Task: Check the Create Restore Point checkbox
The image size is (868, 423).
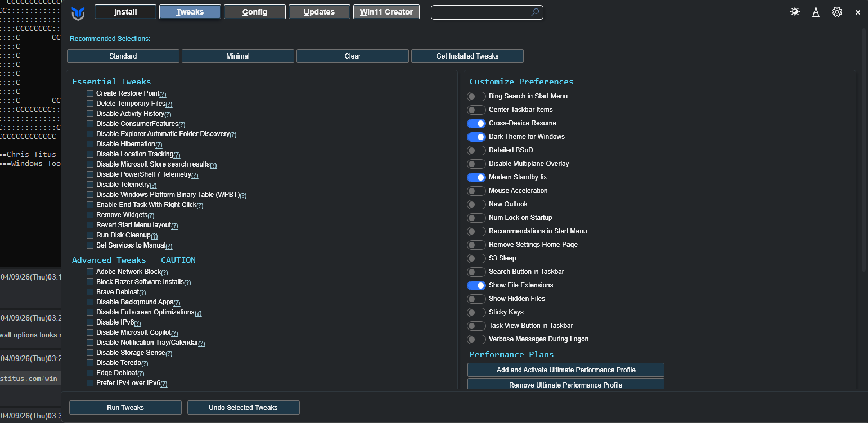Action: (x=90, y=93)
